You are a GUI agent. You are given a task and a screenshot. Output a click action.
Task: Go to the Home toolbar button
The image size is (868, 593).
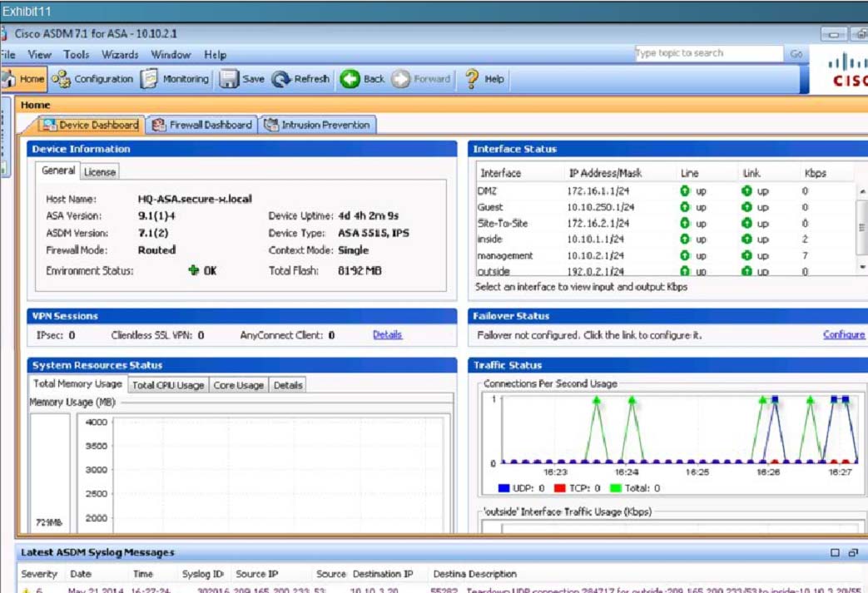tap(23, 79)
